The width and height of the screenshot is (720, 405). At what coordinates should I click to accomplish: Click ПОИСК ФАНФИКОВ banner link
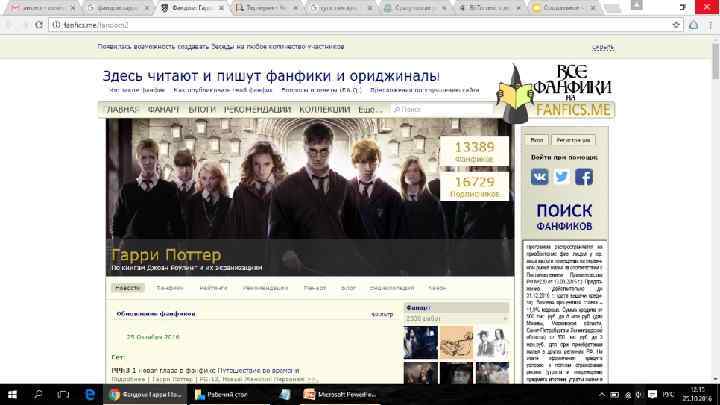pyautogui.click(x=564, y=217)
